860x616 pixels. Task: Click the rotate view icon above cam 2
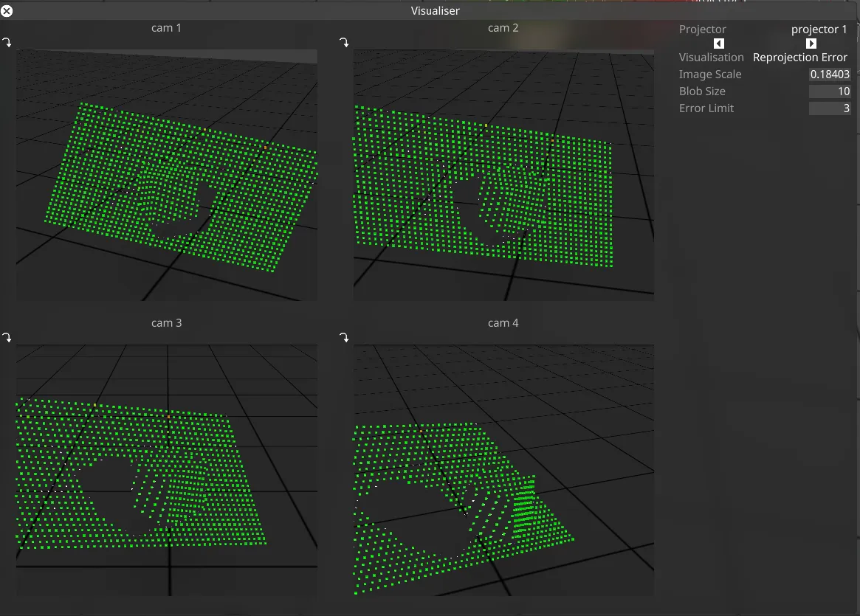[344, 42]
